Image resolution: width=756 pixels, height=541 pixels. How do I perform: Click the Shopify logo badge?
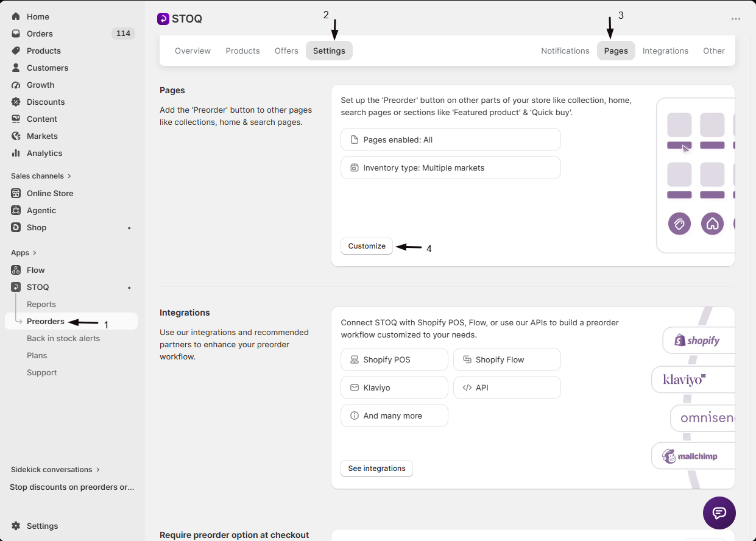click(698, 341)
